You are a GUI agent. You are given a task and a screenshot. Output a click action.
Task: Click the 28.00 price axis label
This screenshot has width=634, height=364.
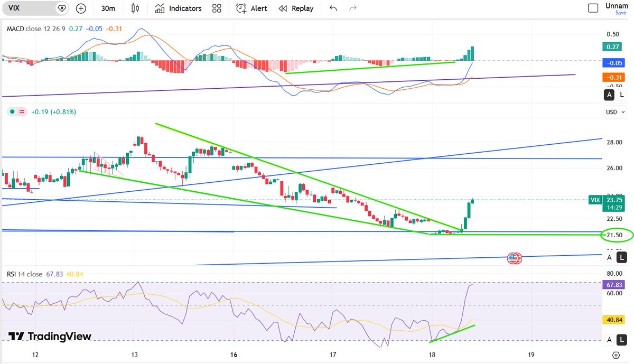pyautogui.click(x=613, y=143)
